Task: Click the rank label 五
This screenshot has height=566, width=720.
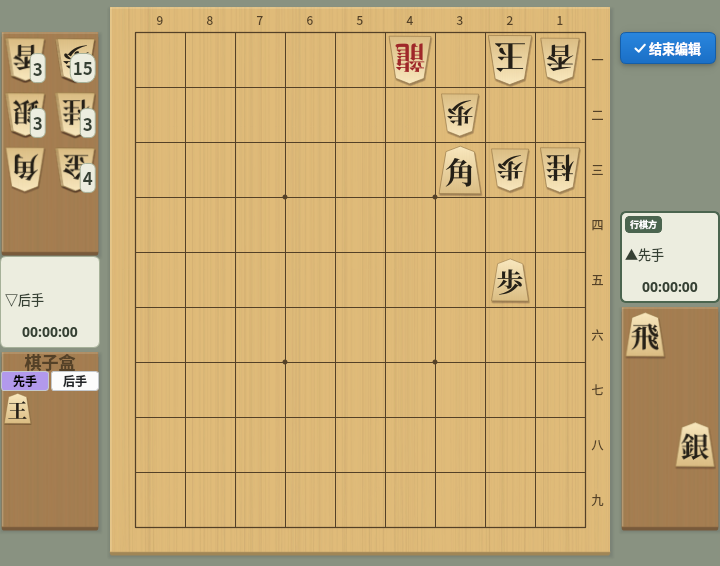Action: pyautogui.click(x=597, y=280)
